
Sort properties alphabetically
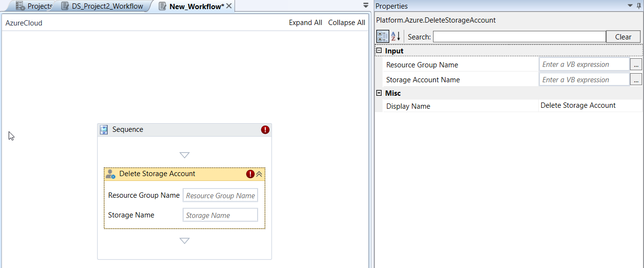396,37
